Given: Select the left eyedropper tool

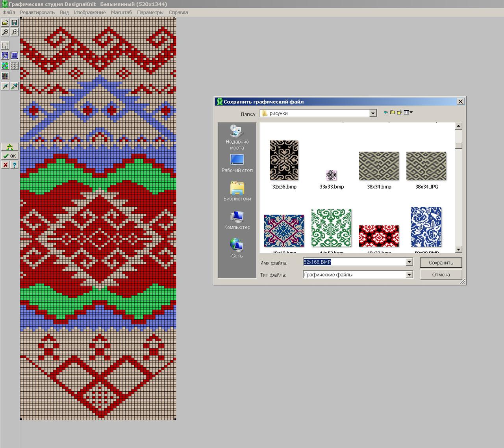Looking at the screenshot, I should pos(5,86).
